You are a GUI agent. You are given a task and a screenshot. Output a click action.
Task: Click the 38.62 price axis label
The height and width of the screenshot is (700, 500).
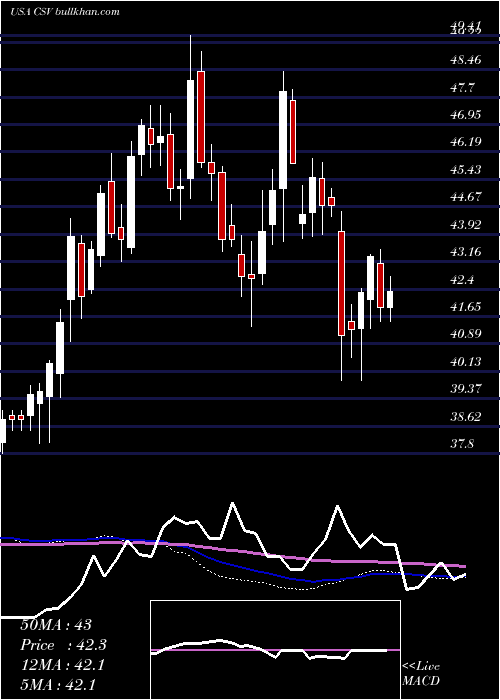[466, 417]
